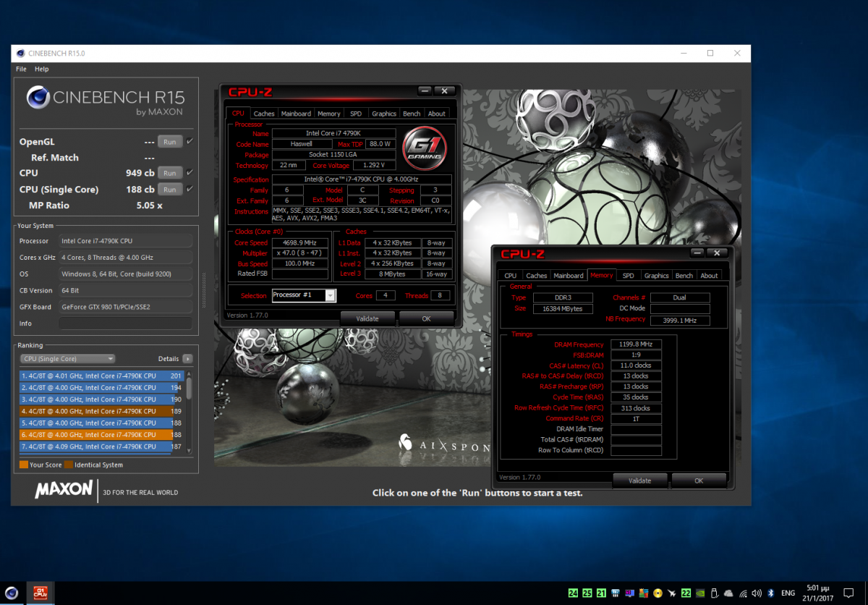This screenshot has width=868, height=605.
Task: Click the CPU-Z G1 icon in the taskbar
Action: [39, 593]
